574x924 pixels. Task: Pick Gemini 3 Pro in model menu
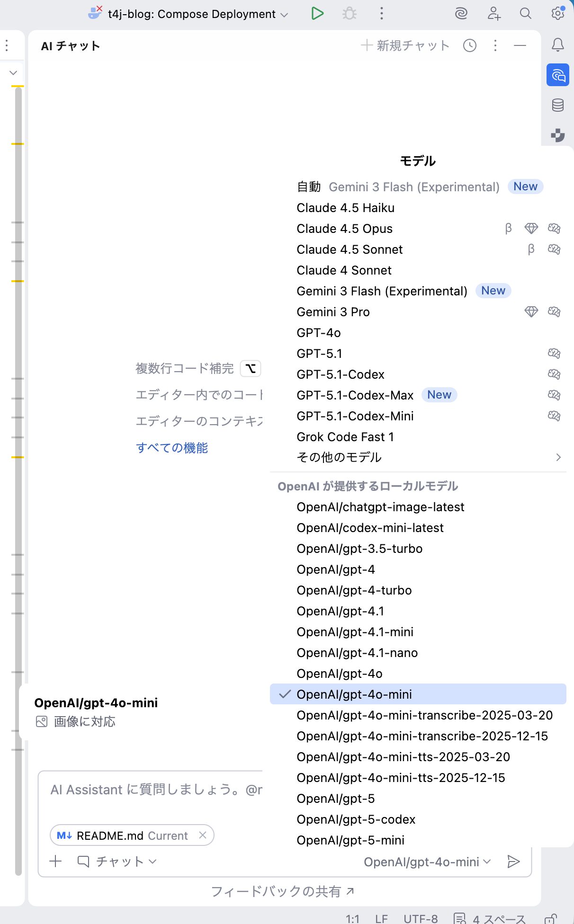pos(333,312)
